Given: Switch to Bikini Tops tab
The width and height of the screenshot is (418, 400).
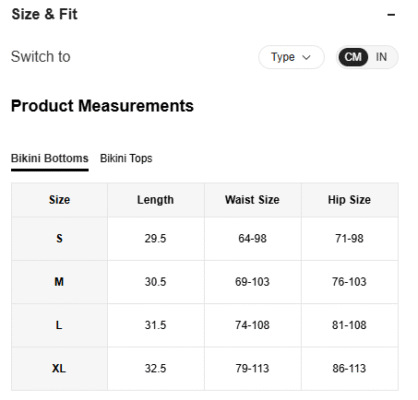Looking at the screenshot, I should coord(126,158).
